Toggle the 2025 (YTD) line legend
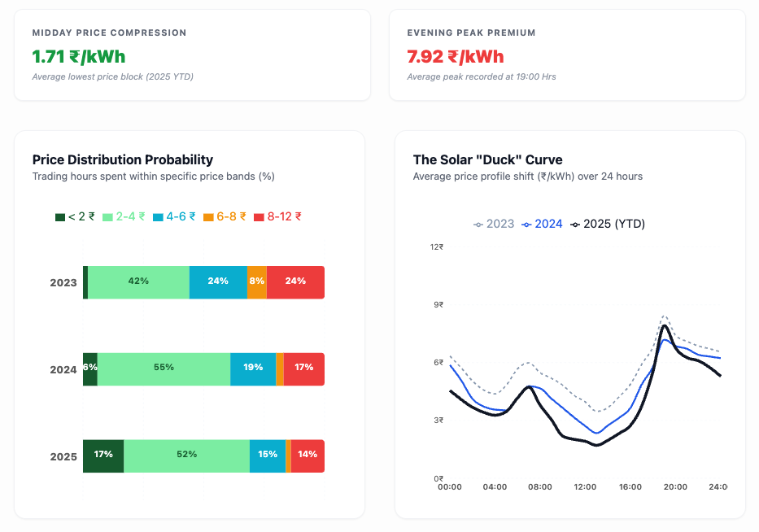759x532 pixels. 608,224
